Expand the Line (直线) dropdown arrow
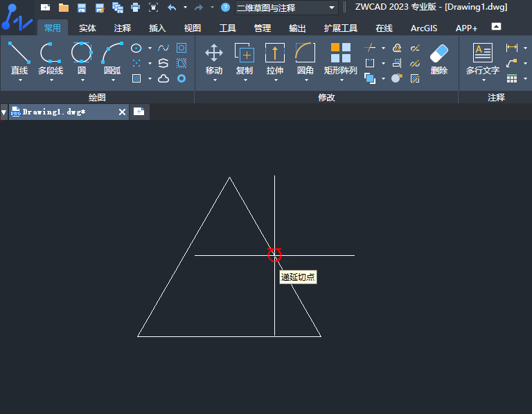This screenshot has width=532, height=414. pyautogui.click(x=20, y=80)
